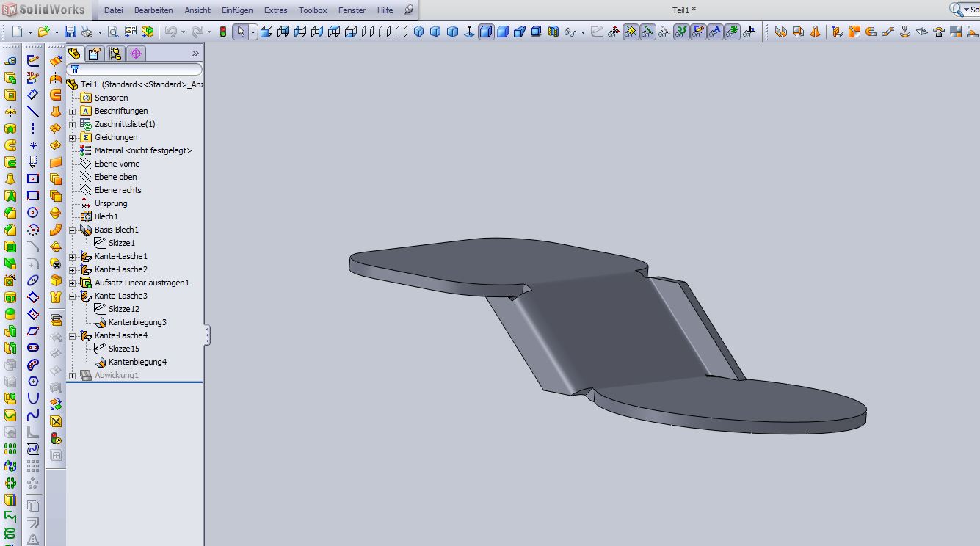Select Teil1 root node in feature tree
980x546 pixels.
(134, 84)
